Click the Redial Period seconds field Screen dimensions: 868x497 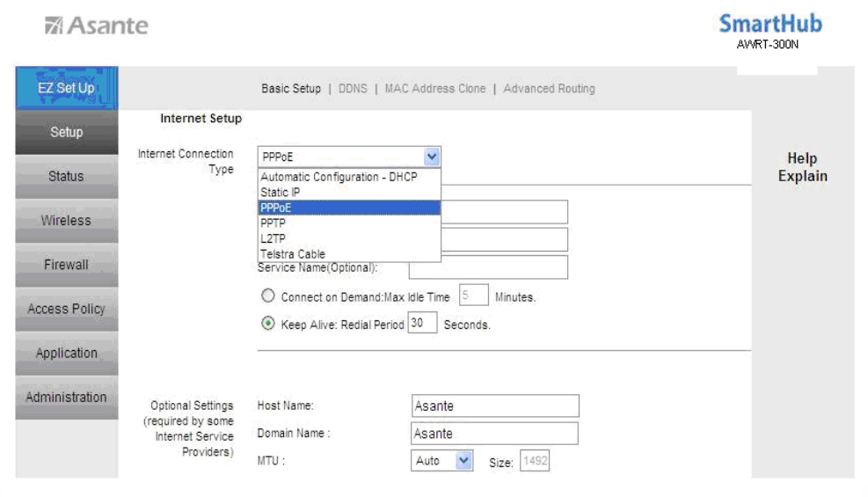(x=422, y=323)
